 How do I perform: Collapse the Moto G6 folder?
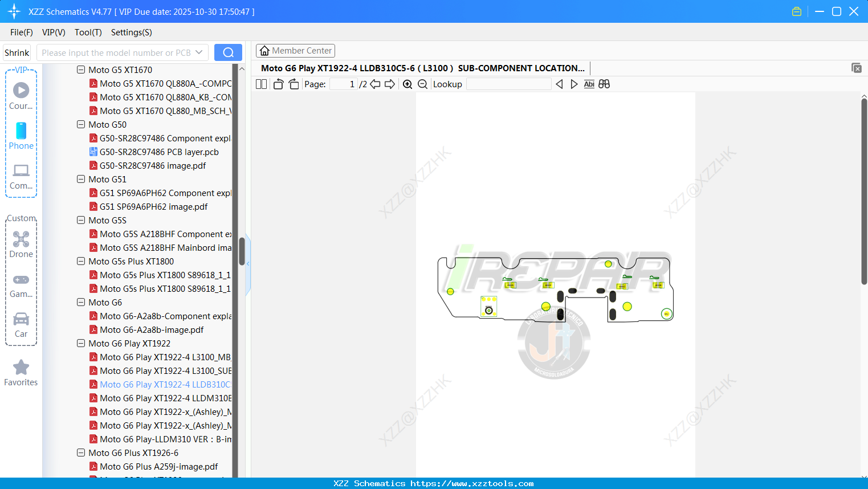(81, 303)
